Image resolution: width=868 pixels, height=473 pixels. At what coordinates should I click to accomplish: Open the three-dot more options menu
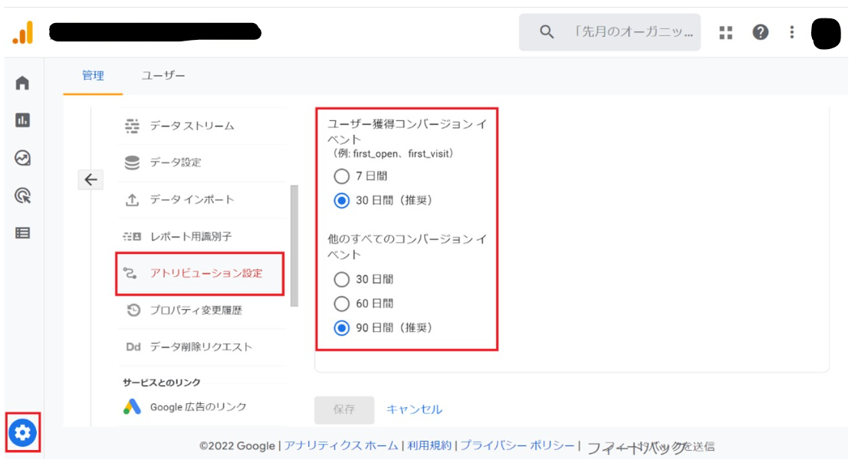(791, 32)
